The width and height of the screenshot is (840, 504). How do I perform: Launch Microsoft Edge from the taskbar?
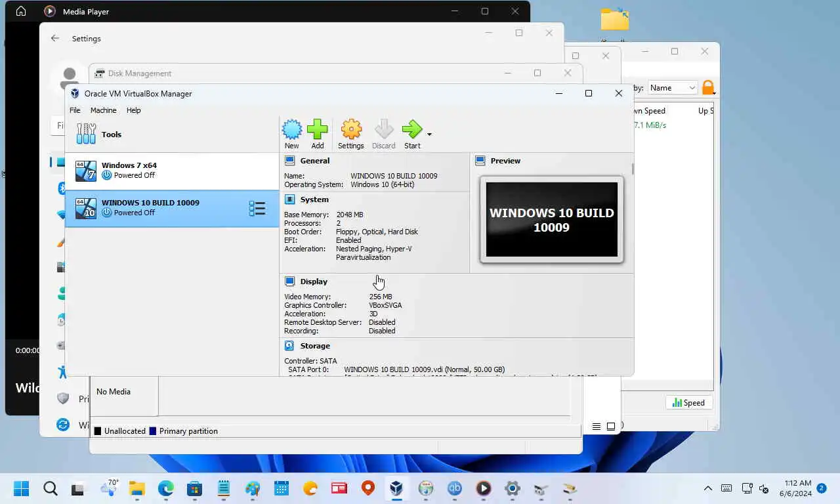point(166,488)
